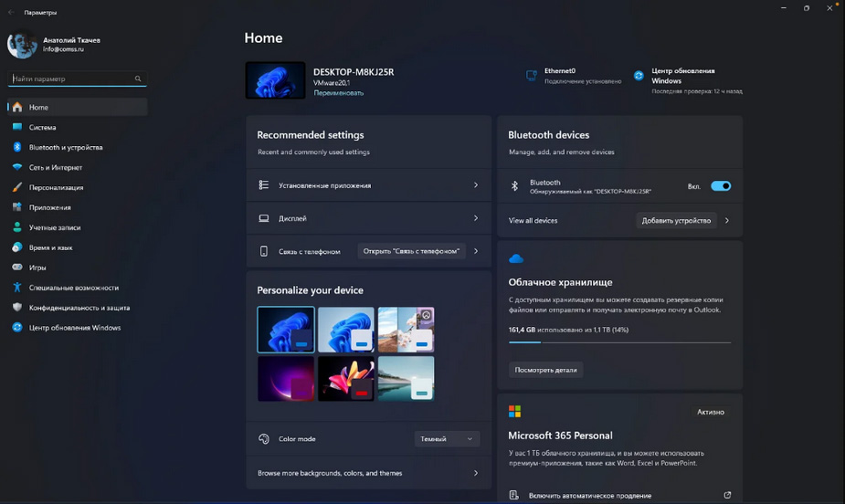The height and width of the screenshot is (504, 845).
Task: Click the Посмотреть детали button
Action: tap(545, 370)
